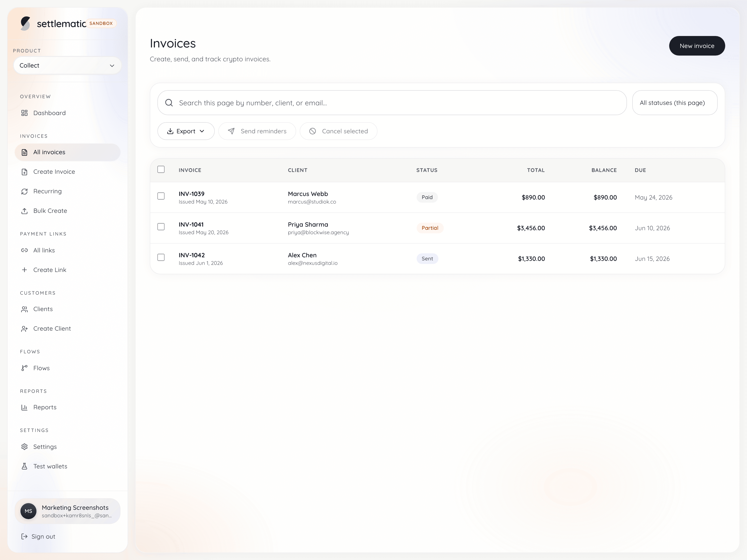Screen dimensions: 747x560
Task: Click the Dashboard grid icon
Action: (x=24, y=113)
